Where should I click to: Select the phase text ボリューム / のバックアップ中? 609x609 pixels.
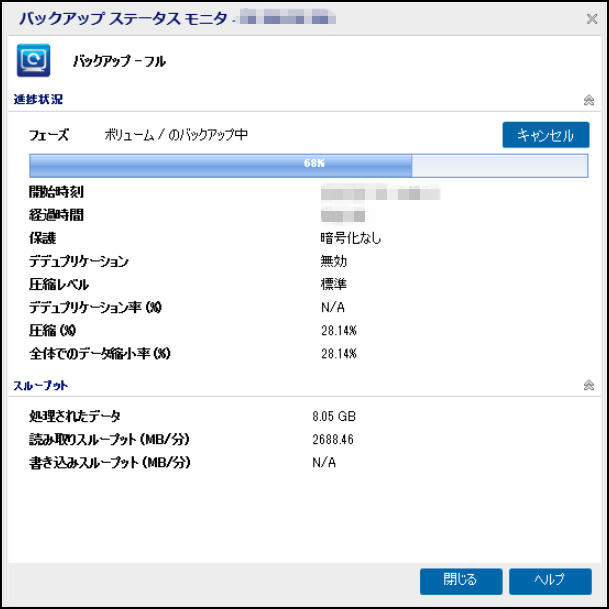pyautogui.click(x=176, y=135)
